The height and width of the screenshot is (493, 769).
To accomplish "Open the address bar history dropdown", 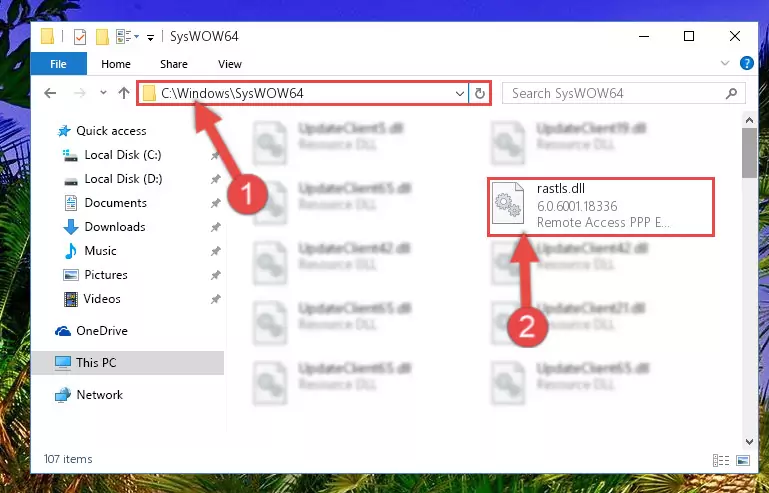I will click(460, 93).
